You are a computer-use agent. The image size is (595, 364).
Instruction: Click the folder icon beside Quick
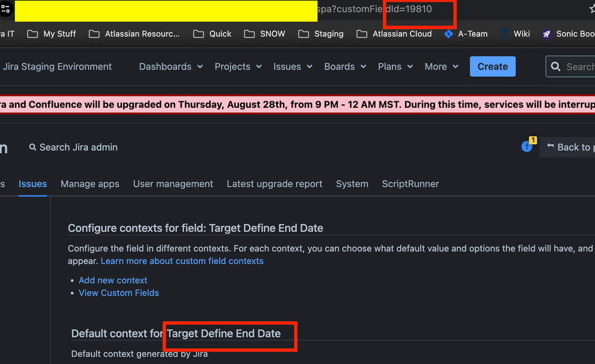(x=198, y=34)
